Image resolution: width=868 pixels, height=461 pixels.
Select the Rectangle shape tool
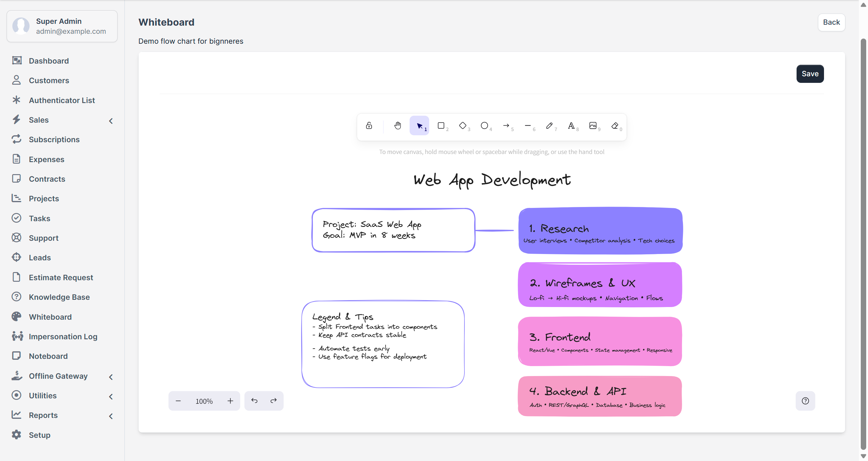[x=441, y=126]
